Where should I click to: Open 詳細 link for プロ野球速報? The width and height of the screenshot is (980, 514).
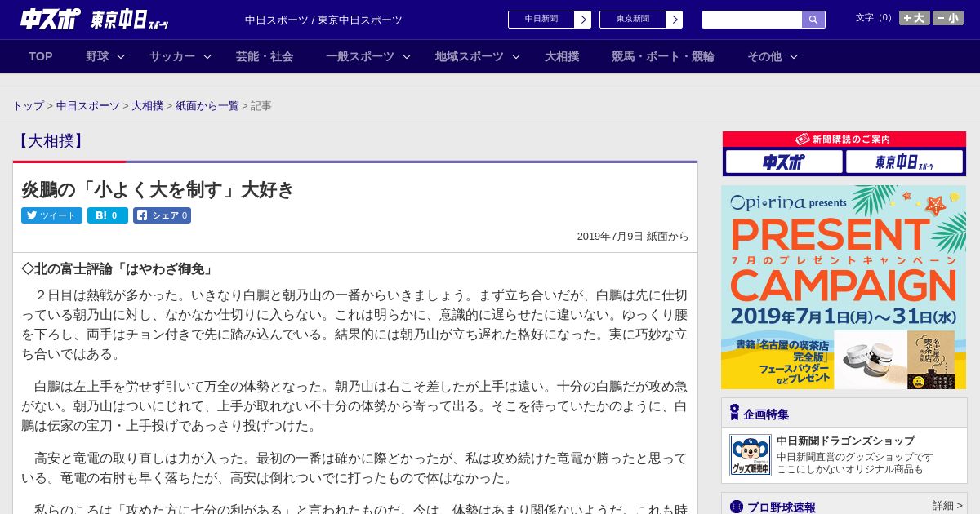[947, 506]
